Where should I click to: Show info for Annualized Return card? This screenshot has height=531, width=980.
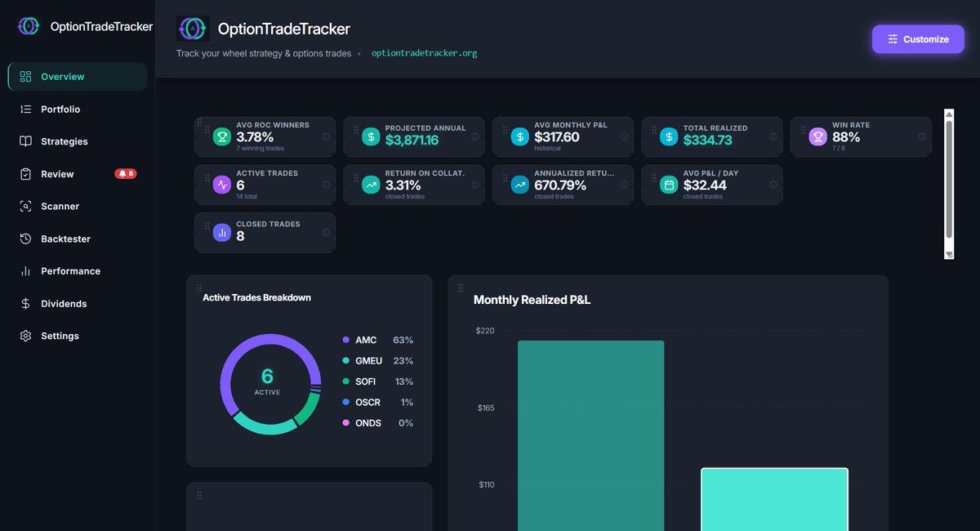624,185
